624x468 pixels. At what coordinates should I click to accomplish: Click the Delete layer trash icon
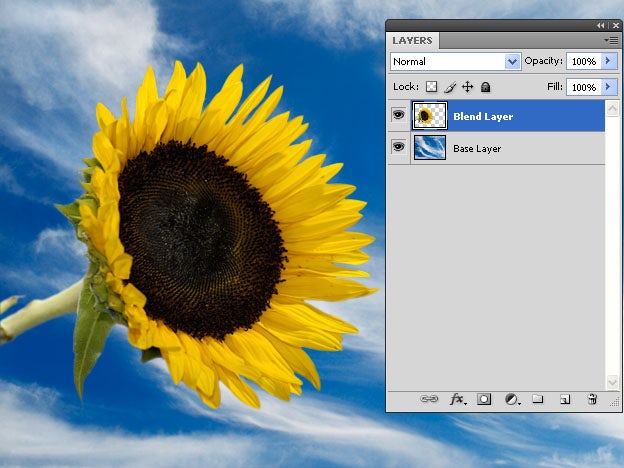point(592,399)
